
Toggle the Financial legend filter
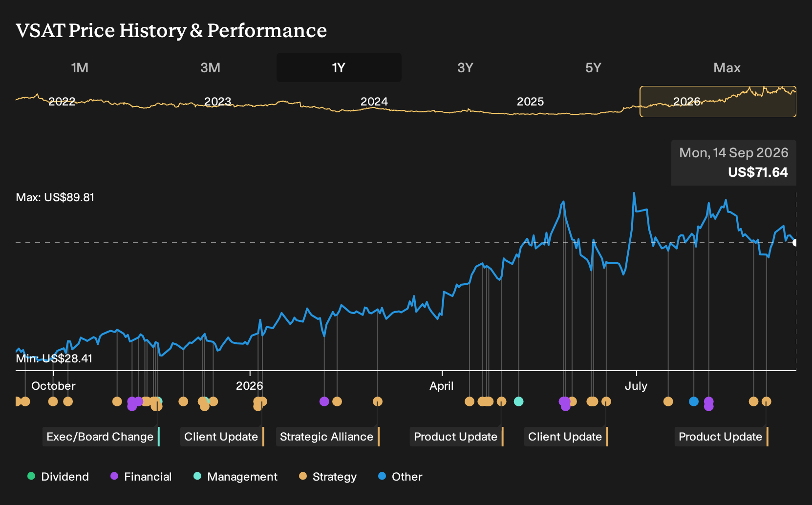pyautogui.click(x=141, y=477)
